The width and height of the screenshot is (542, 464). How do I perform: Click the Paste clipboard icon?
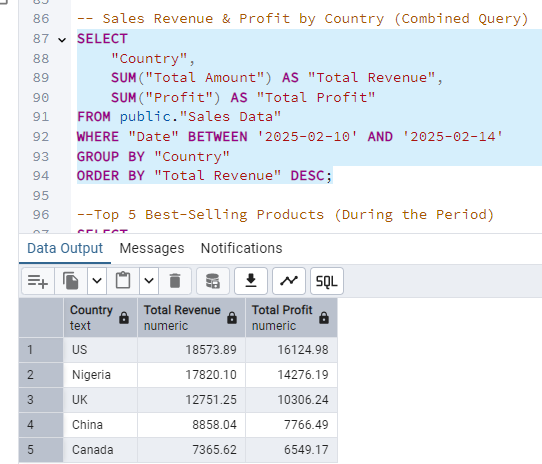pyautogui.click(x=123, y=281)
